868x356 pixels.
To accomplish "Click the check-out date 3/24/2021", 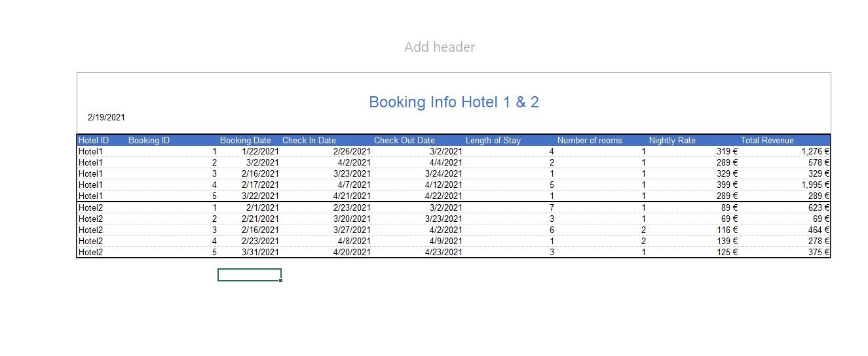I will (443, 173).
